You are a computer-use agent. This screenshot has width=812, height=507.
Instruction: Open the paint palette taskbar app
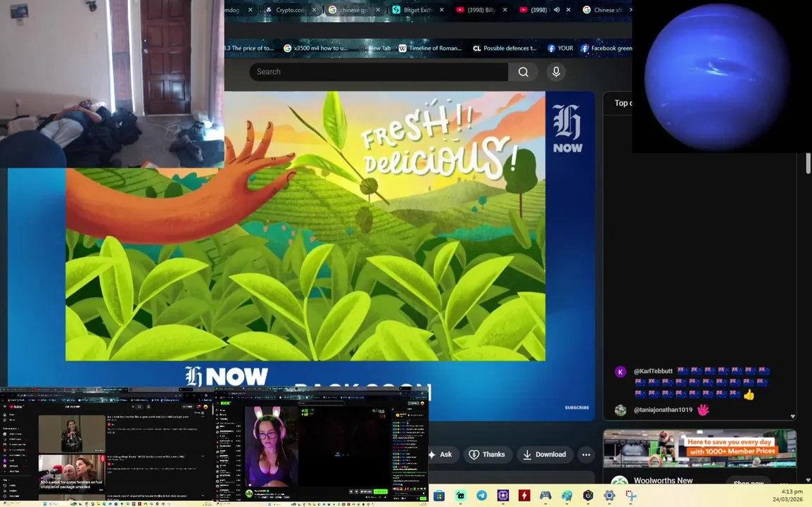pos(566,496)
